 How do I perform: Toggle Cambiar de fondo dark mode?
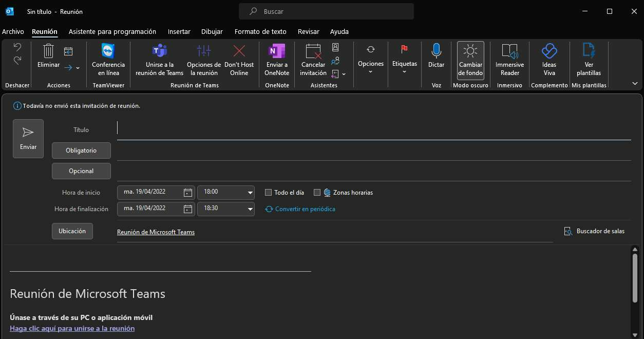tap(470, 61)
